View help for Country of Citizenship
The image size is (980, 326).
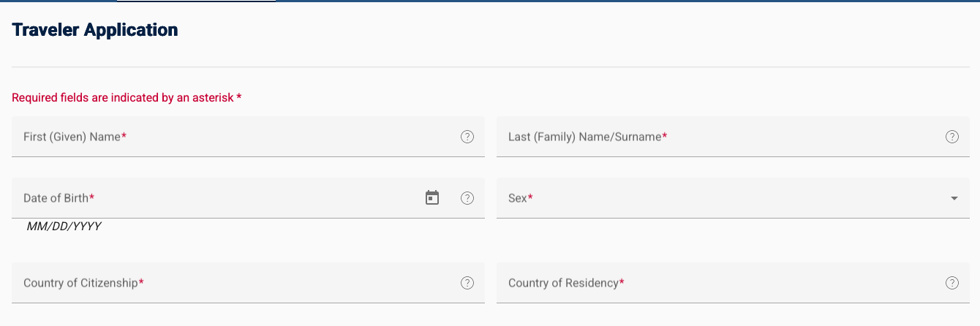[467, 283]
